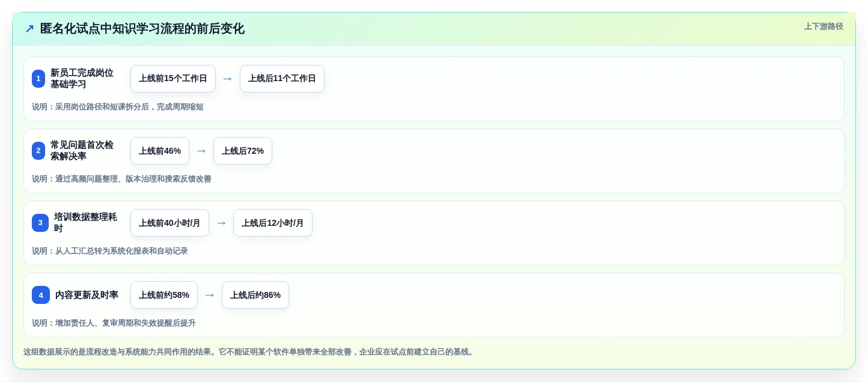Click the arrow between 约58% and 约86%
This screenshot has height=382, width=868.
tap(210, 295)
